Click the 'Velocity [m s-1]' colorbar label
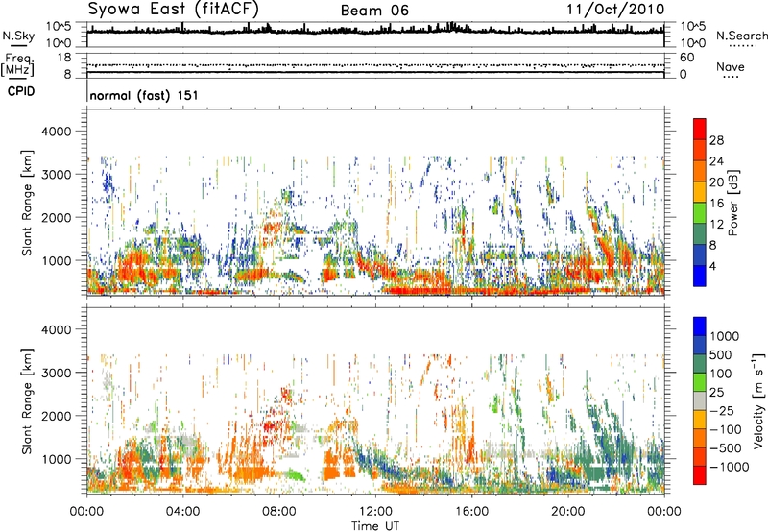Image resolution: width=768 pixels, height=532 pixels. 758,400
